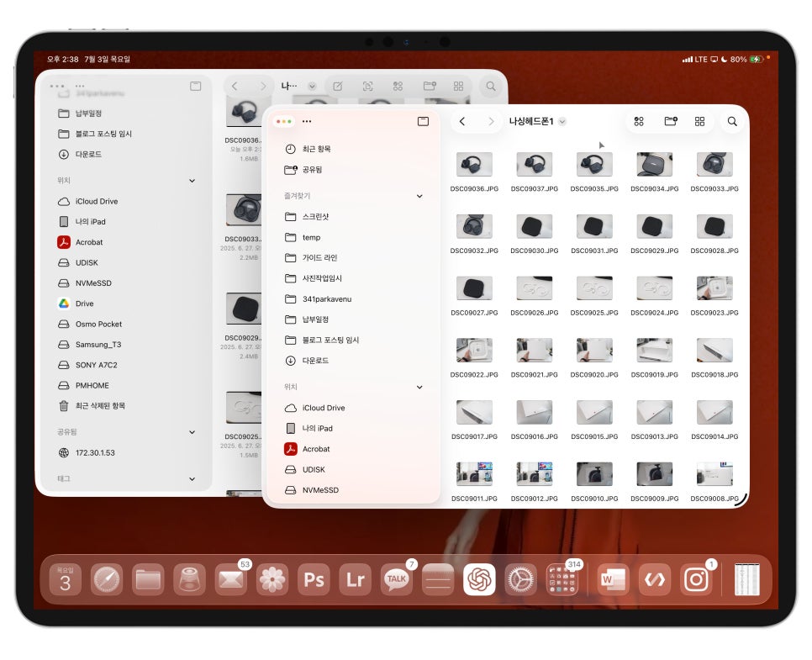Screen dimensions: 812x660
Task: Select DSC09033 thumbnail in background window
Action: (244, 210)
